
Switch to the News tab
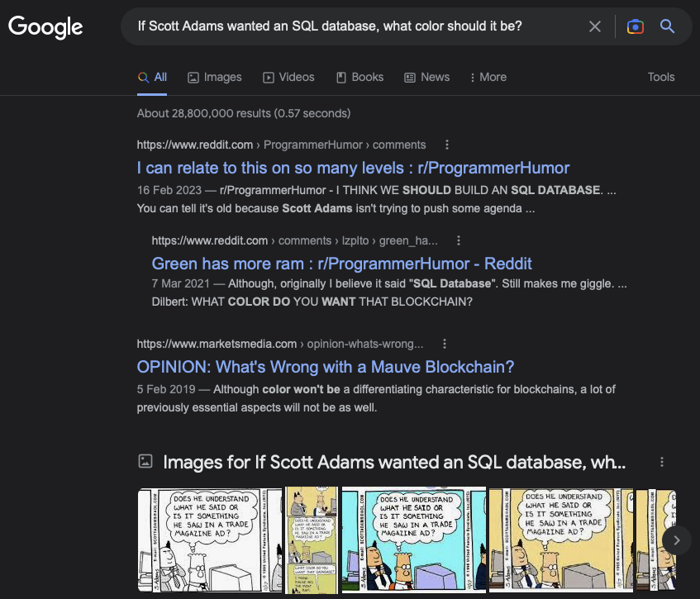pos(426,77)
